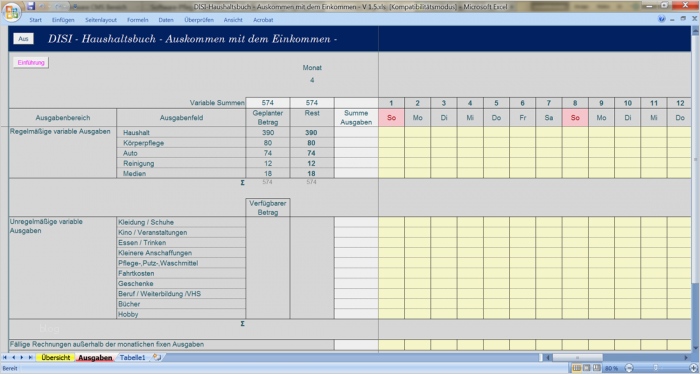Click the horizontal scrollbar right arrow
Viewport: 700px width, 374px height.
coord(686,357)
